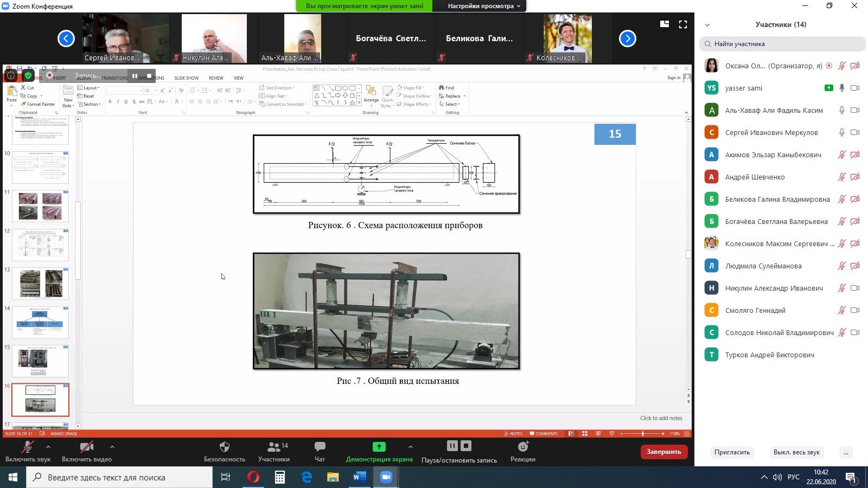Show next participant videos with right arrow
This screenshot has height=488, width=868.
[x=628, y=38]
